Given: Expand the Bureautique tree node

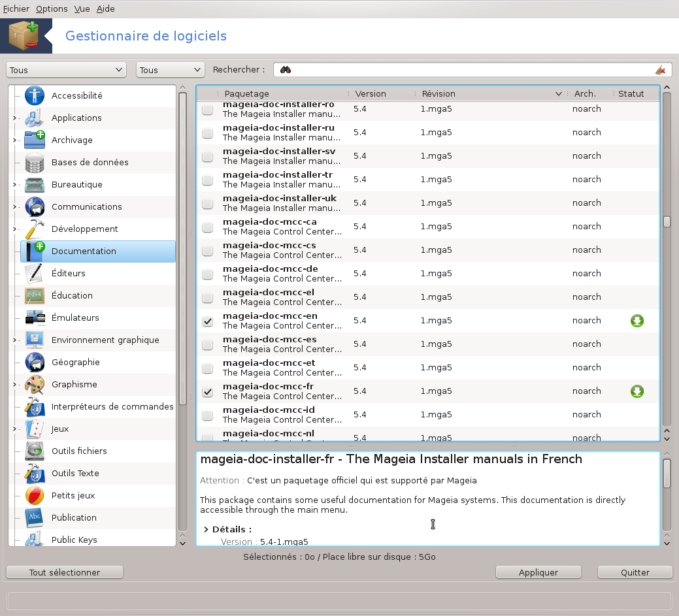Looking at the screenshot, I should (x=14, y=184).
